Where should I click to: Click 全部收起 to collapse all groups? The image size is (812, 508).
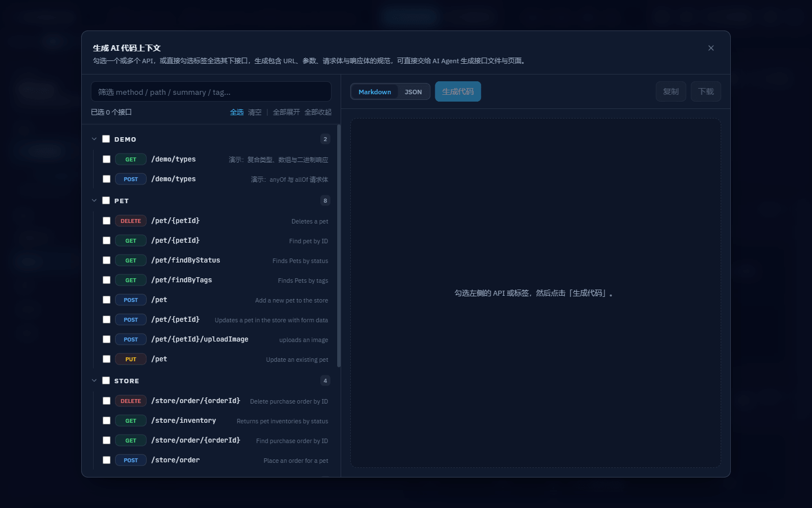(318, 112)
